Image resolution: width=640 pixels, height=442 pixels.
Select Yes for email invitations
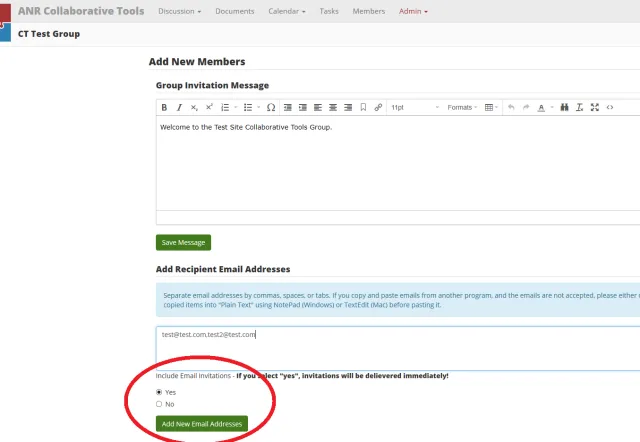click(x=159, y=392)
